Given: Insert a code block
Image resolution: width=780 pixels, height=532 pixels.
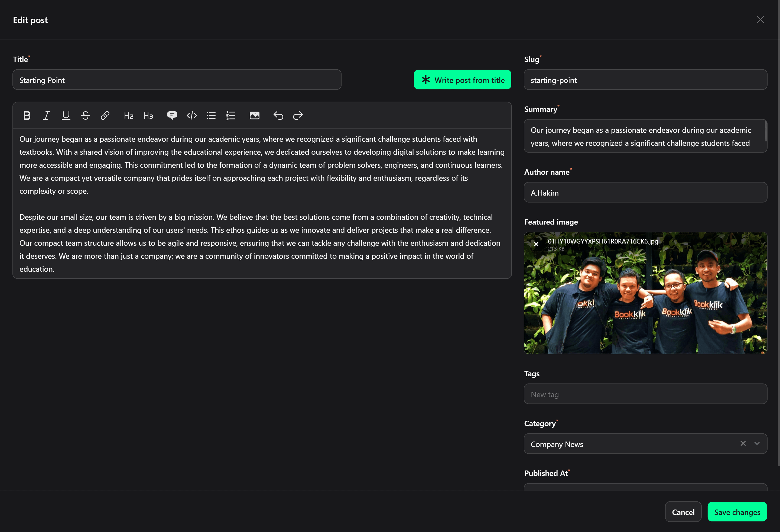Looking at the screenshot, I should [191, 116].
